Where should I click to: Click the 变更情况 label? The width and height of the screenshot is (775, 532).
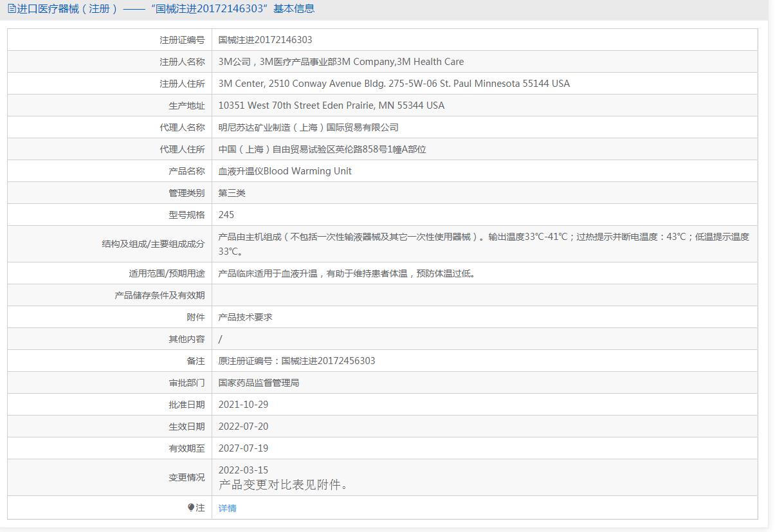(x=187, y=477)
